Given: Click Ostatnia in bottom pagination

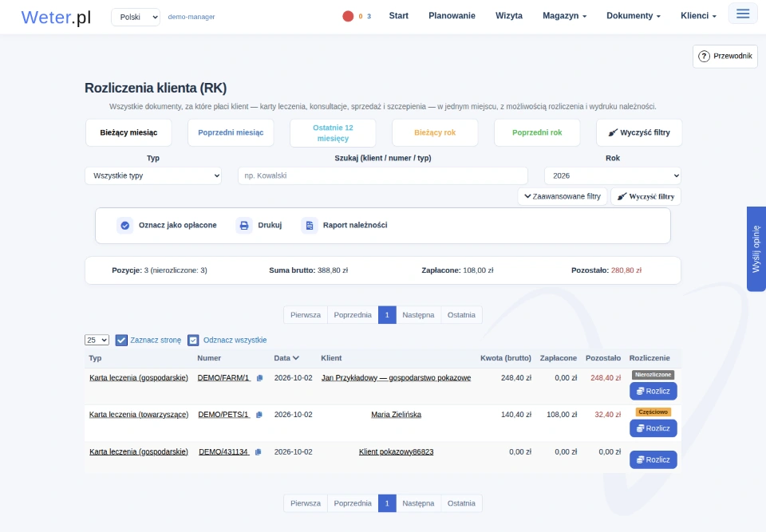Looking at the screenshot, I should (x=461, y=503).
